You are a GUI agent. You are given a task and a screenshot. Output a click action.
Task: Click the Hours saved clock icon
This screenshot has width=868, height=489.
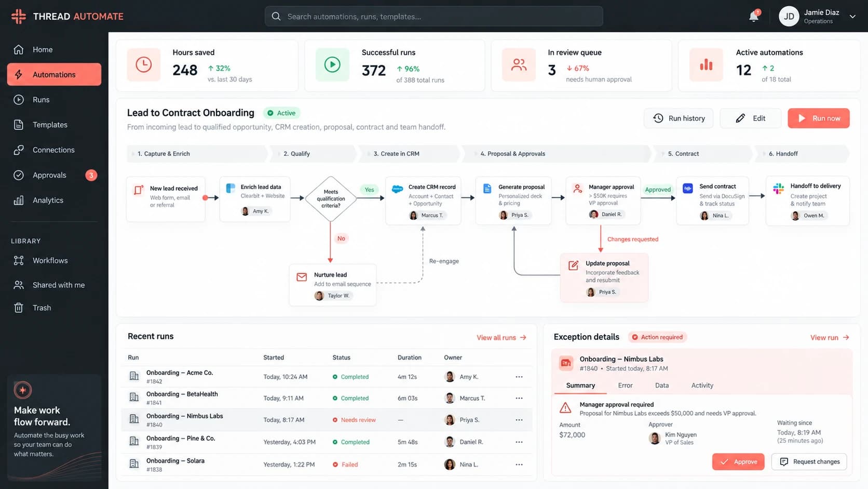(144, 65)
